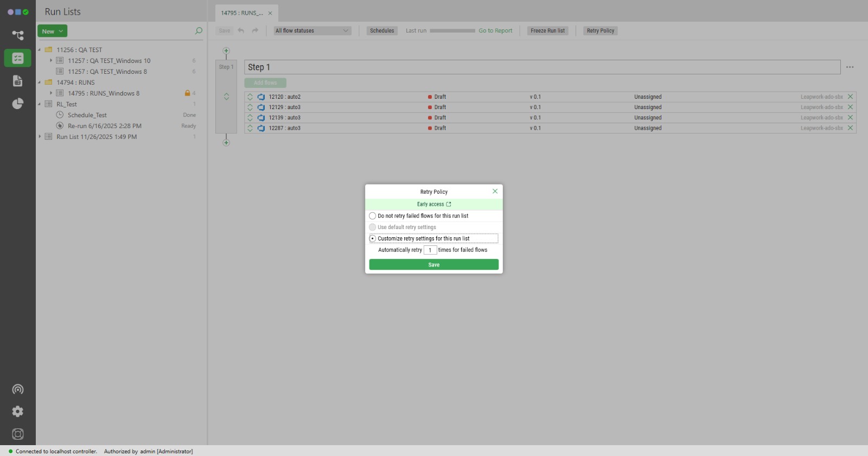Select Run List 11/26/2025 1:49 PM
The width and height of the screenshot is (868, 456).
97,137
